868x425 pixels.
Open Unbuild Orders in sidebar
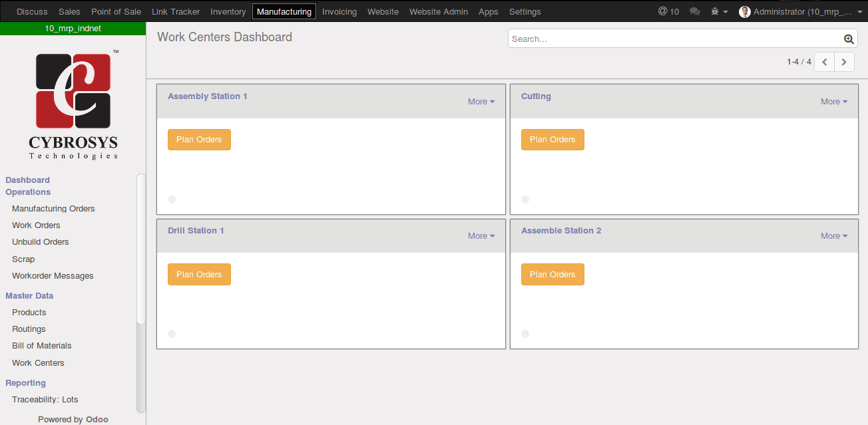click(41, 242)
